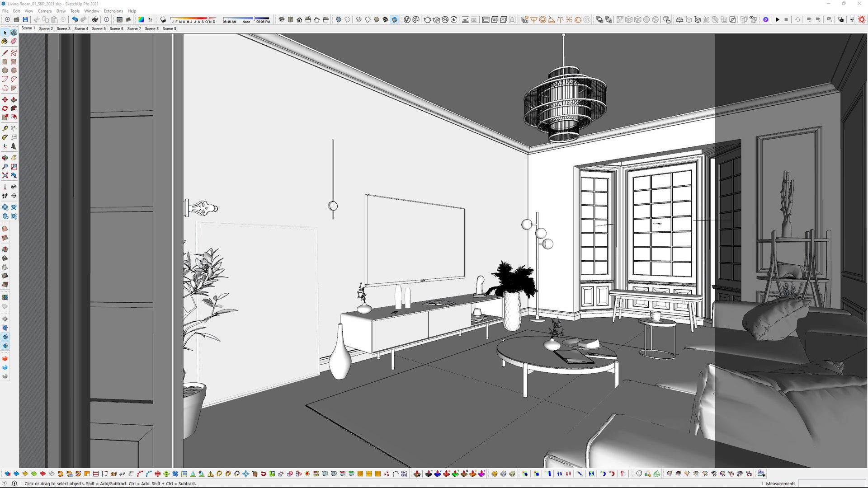This screenshot has width=868, height=488.
Task: Open the Extensions menu
Action: tap(113, 11)
